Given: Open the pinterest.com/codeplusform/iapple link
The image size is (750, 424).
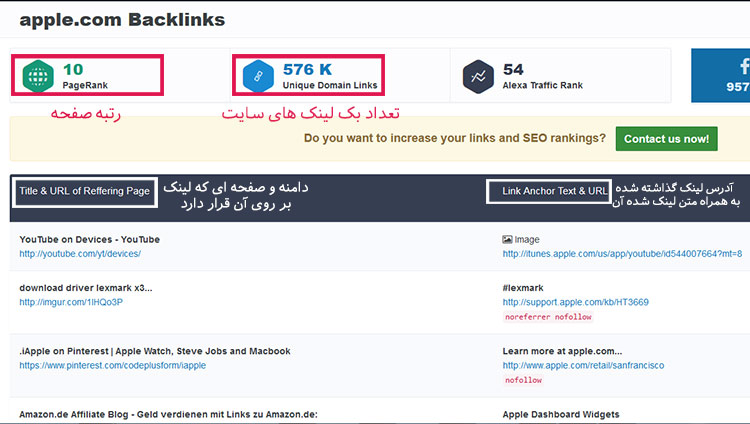Looking at the screenshot, I should pos(112,365).
